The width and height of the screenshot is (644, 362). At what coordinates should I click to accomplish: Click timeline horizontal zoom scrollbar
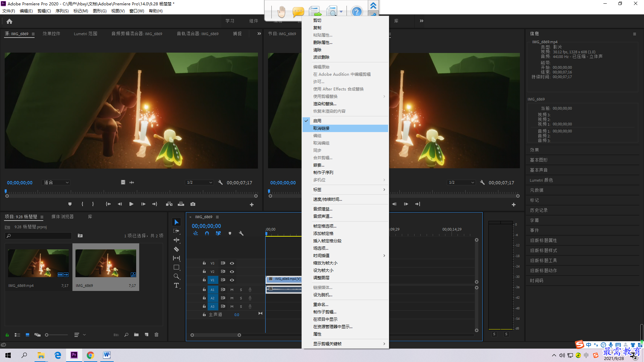(216, 335)
